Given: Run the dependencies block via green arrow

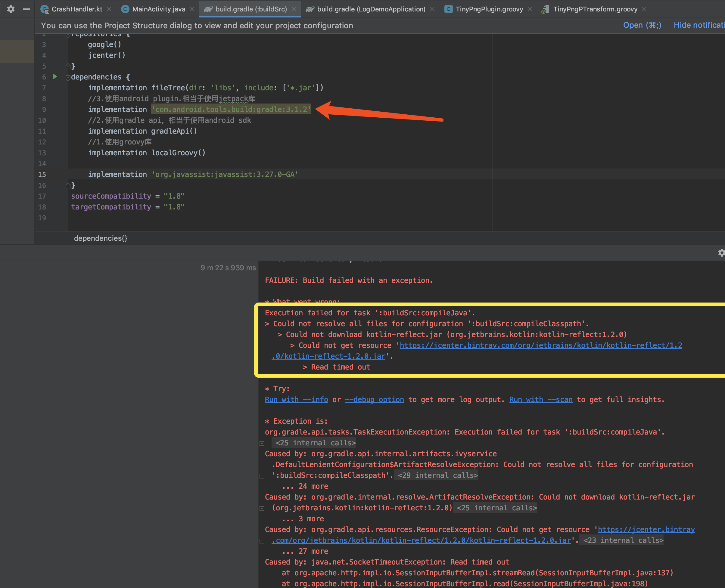Looking at the screenshot, I should 55,76.
